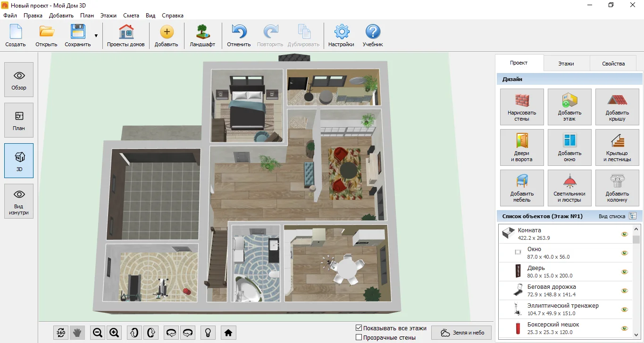The width and height of the screenshot is (644, 343).
Task: Reset the view with the home icon
Action: pos(228,333)
